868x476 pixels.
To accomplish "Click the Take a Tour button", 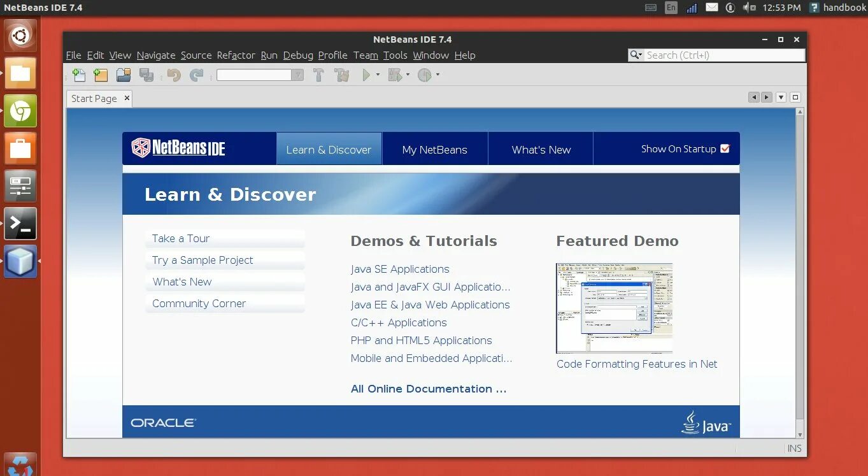I will 225,238.
